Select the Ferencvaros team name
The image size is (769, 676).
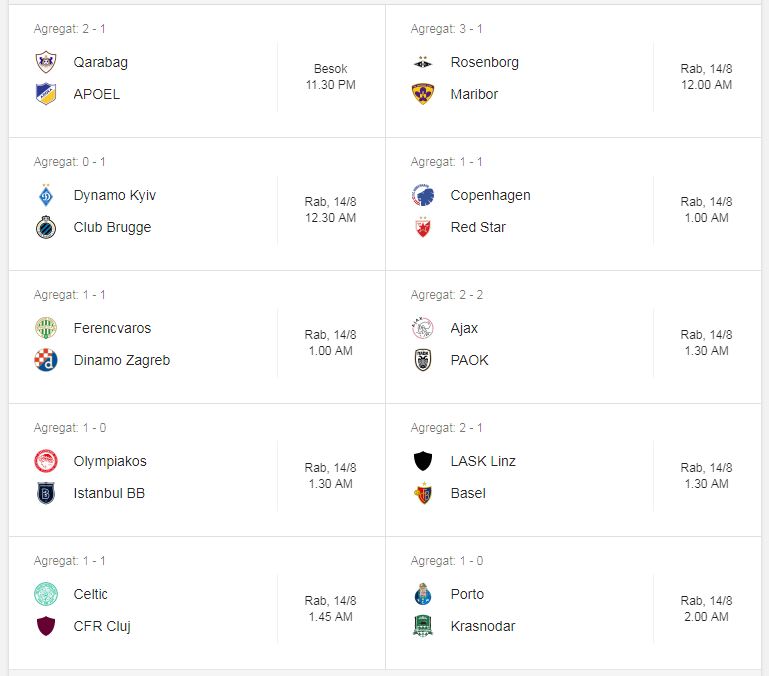112,328
